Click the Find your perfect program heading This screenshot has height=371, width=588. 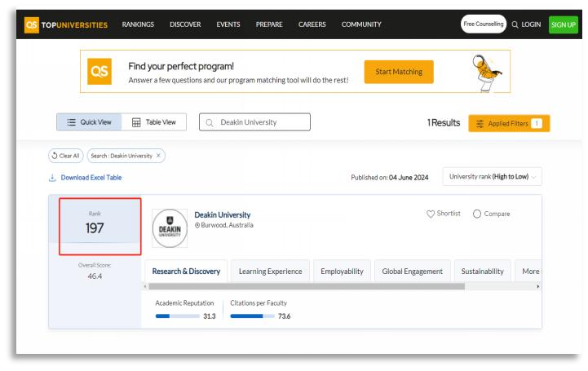coord(181,66)
